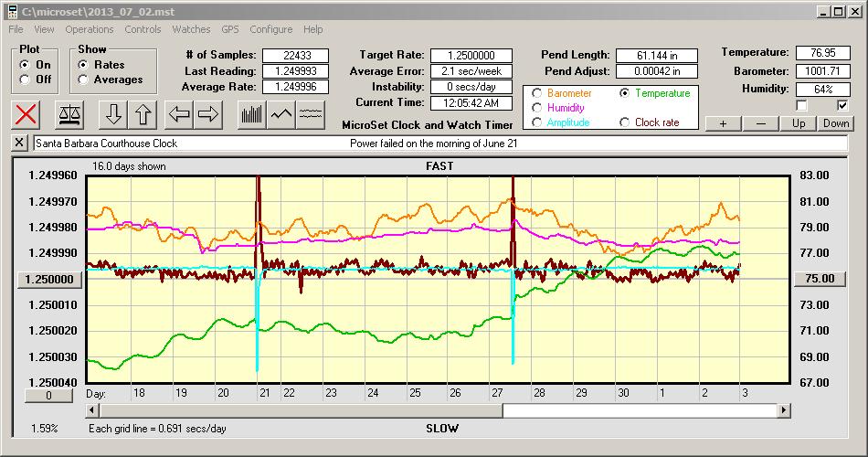
Task: Open the Help menu
Action: click(312, 29)
